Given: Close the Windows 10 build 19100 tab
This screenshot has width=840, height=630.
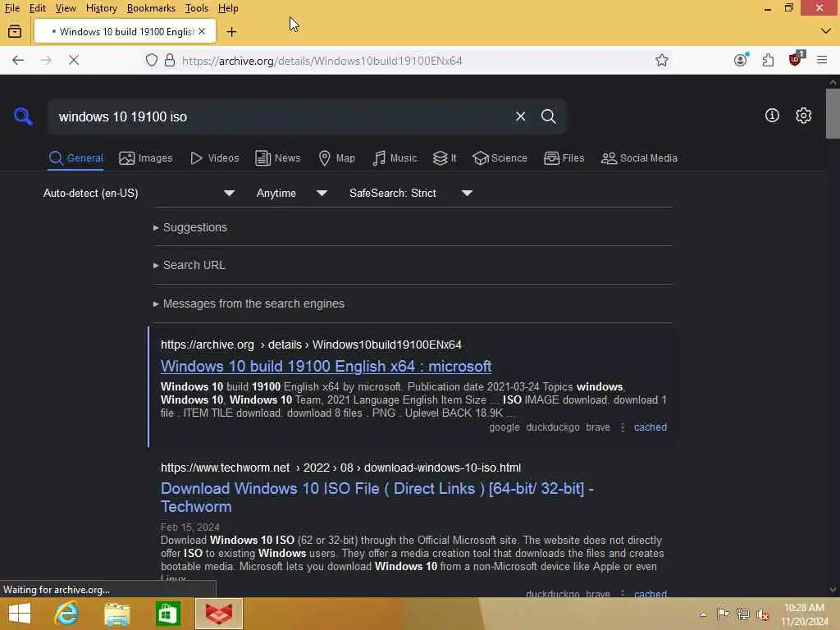Looking at the screenshot, I should (202, 32).
